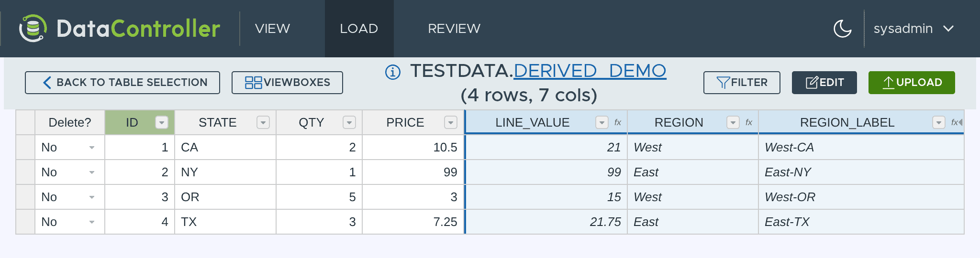Click fx icon in REGION_LABEL header

point(955,123)
